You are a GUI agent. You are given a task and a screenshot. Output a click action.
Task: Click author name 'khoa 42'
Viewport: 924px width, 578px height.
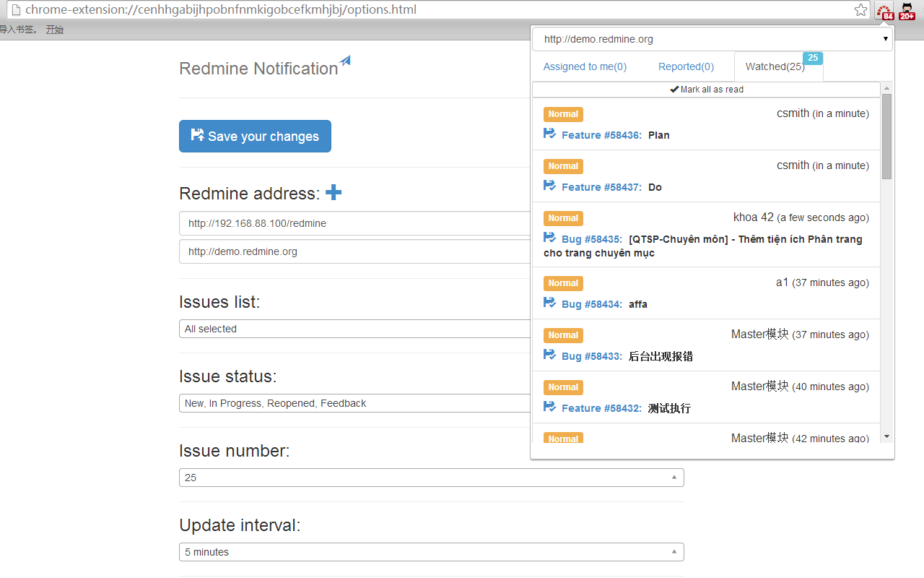click(754, 217)
